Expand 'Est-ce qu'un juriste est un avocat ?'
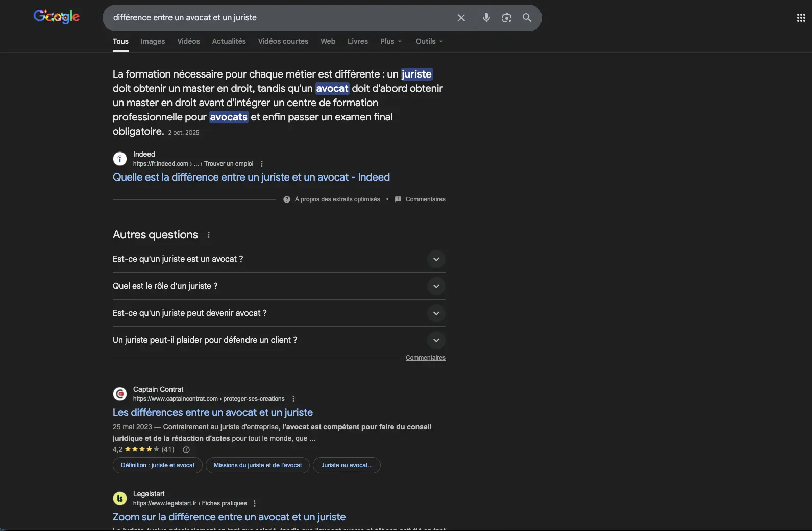This screenshot has height=531, width=812. point(436,259)
